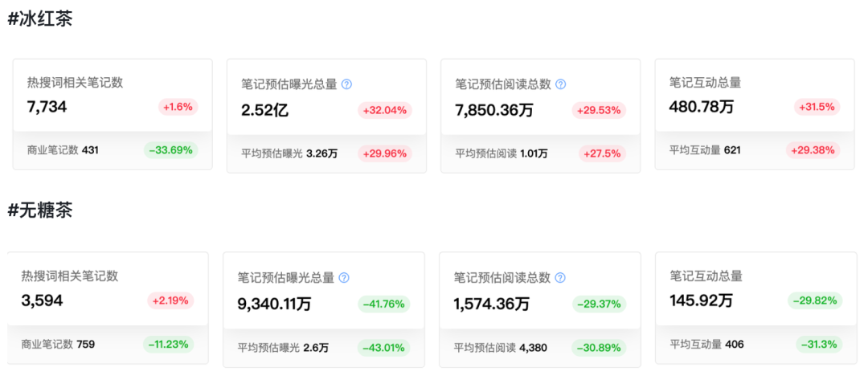This screenshot has height=384, width=868.
Task: Open the #无糖茶 hashtag heading
Action: [40, 210]
